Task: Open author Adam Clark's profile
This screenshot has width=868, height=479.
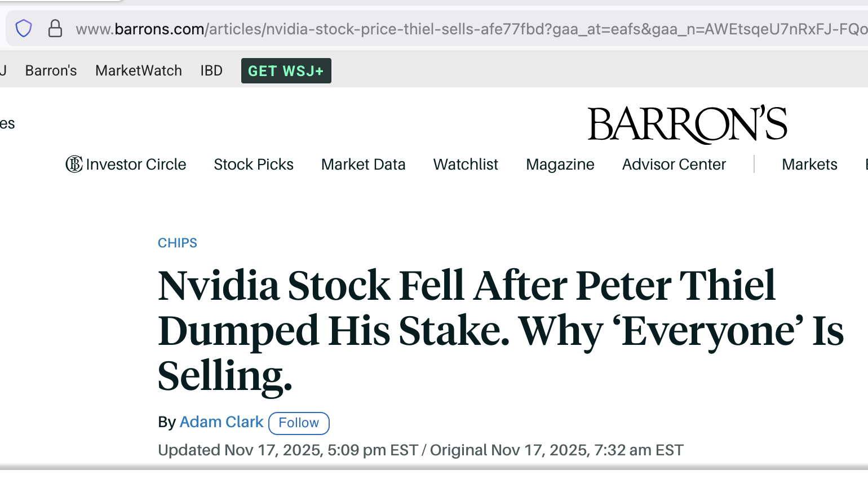Action: 222,422
